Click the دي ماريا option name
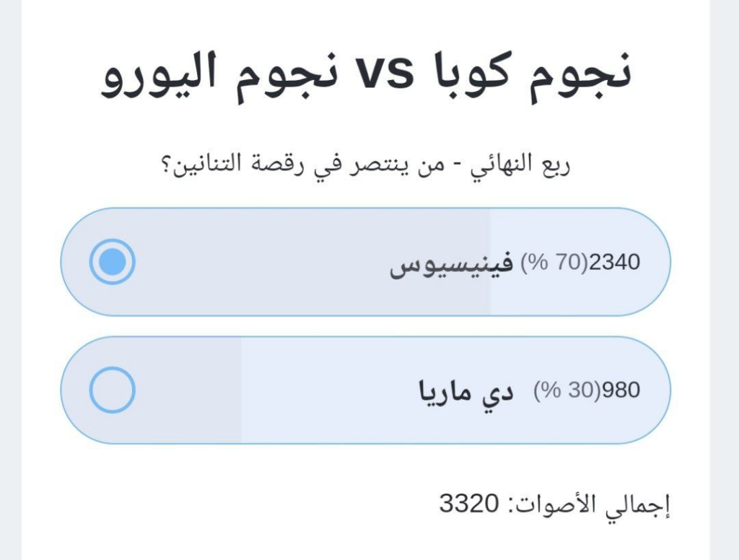739x560 pixels. click(x=467, y=390)
